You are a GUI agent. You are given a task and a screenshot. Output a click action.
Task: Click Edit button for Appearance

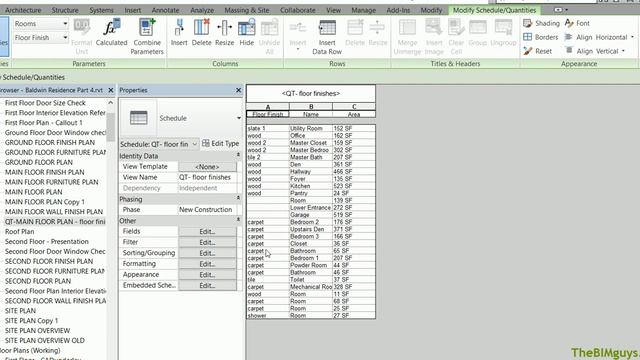pyautogui.click(x=207, y=275)
